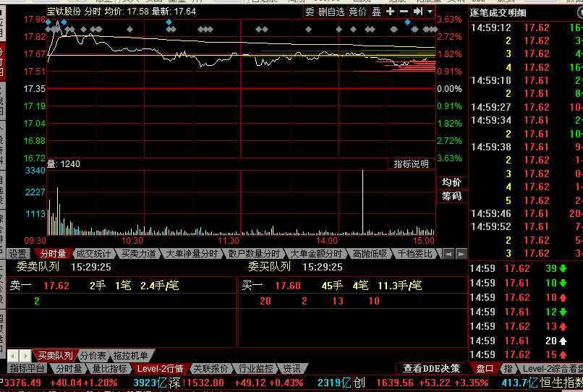Viewport: 583px width, 392px height.
Task: Click stock title 宝钛股份 分时
Action: point(74,12)
